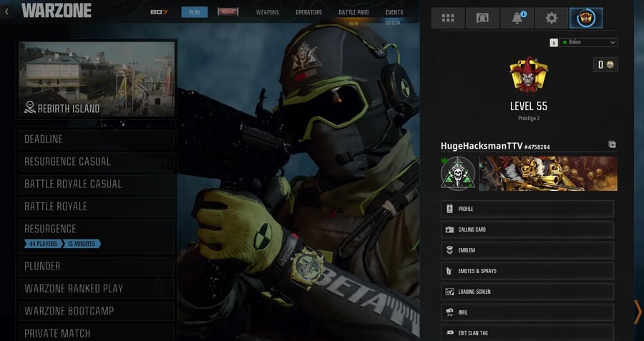Select the player profile emblem icon
The height and width of the screenshot is (341, 644).
point(586,19)
